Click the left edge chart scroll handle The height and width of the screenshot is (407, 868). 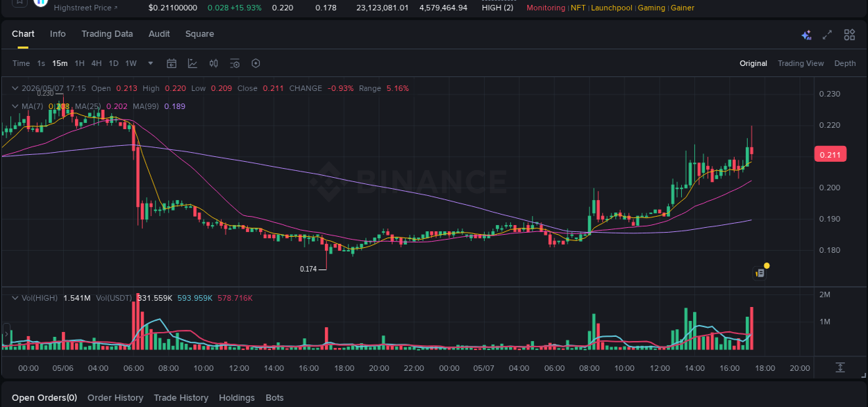coord(7,335)
